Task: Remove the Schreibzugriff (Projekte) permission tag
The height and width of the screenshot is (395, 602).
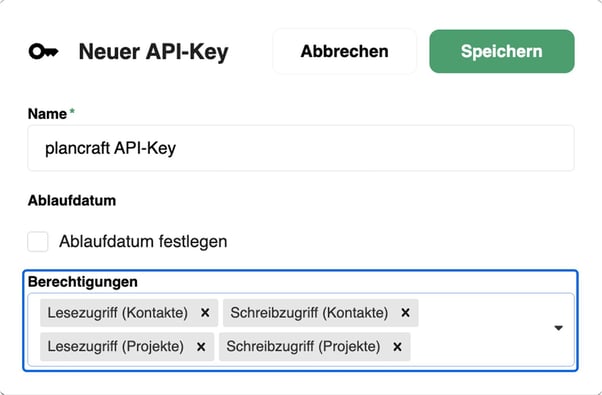Action: pyautogui.click(x=397, y=347)
